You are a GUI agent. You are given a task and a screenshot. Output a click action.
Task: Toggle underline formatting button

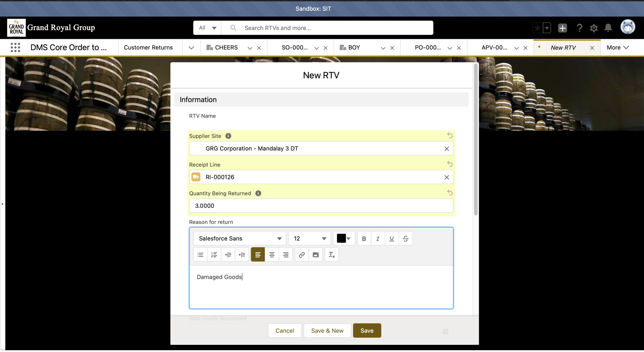[391, 239]
